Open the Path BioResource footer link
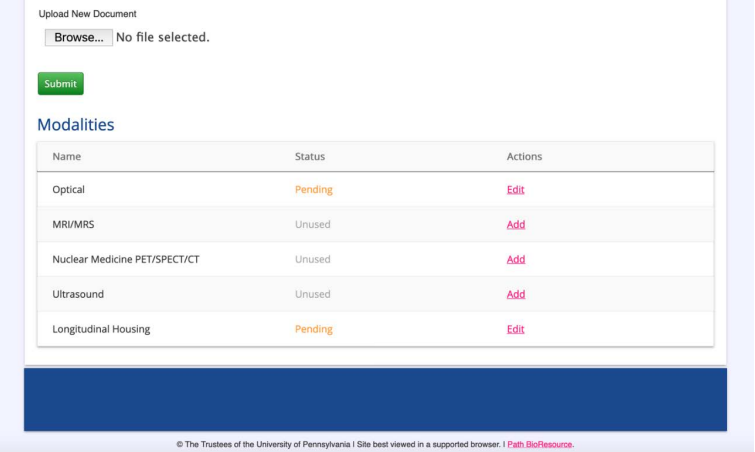 click(539, 444)
